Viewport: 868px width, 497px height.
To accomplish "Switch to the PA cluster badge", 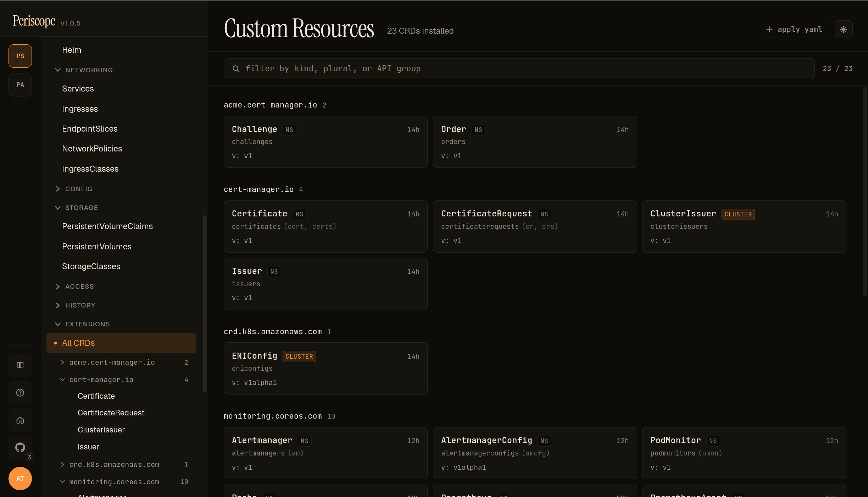I will [x=20, y=85].
